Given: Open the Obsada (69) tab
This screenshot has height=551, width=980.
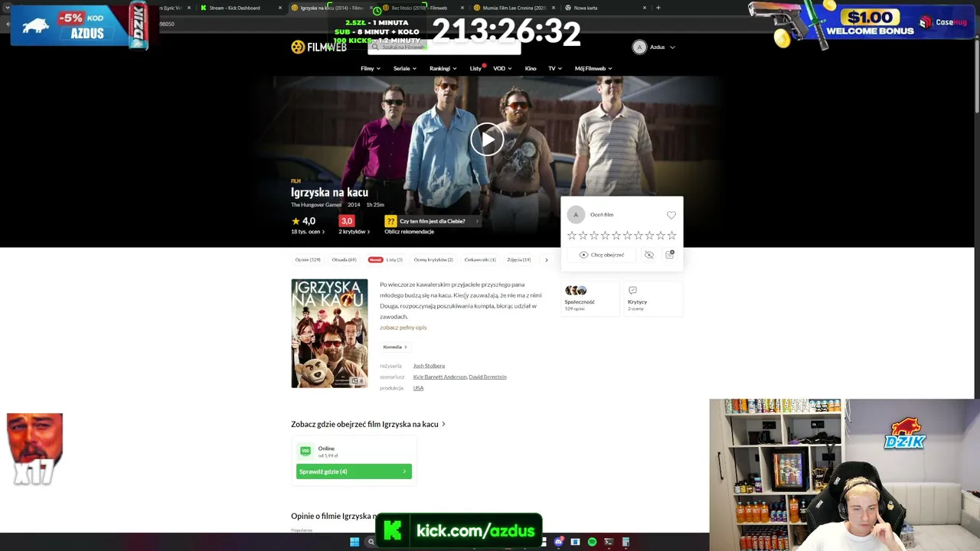Looking at the screenshot, I should point(344,260).
